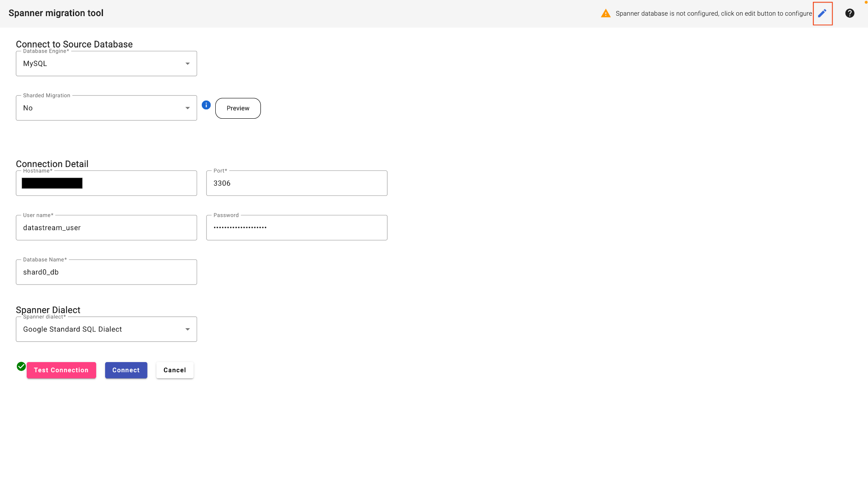Click the blue Connect button

pyautogui.click(x=126, y=370)
